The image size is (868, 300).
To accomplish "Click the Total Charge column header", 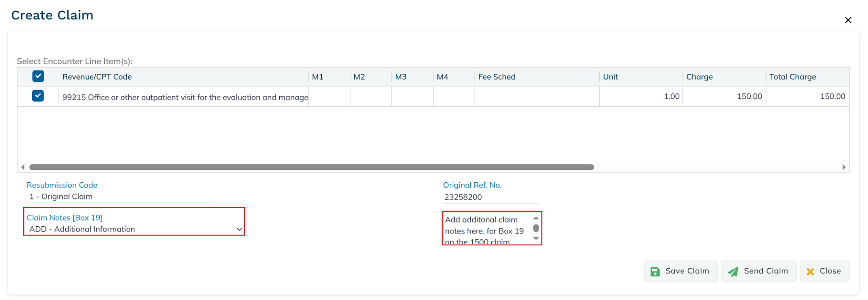I will point(792,77).
